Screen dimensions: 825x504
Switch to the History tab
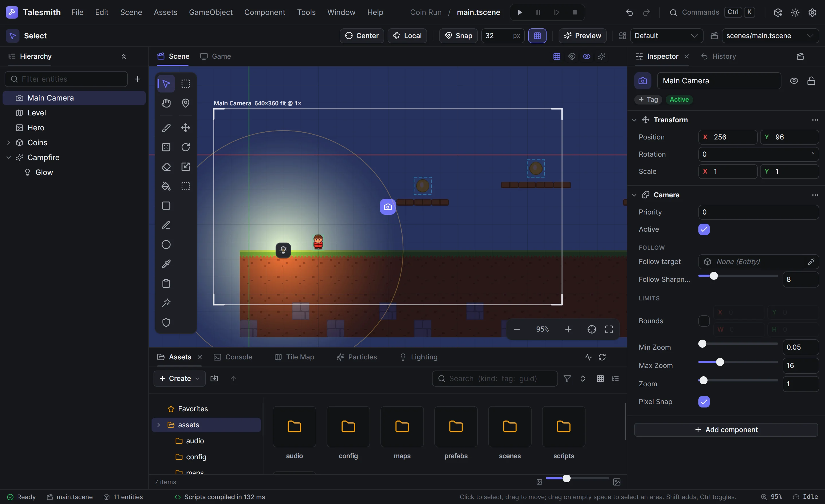click(x=718, y=56)
